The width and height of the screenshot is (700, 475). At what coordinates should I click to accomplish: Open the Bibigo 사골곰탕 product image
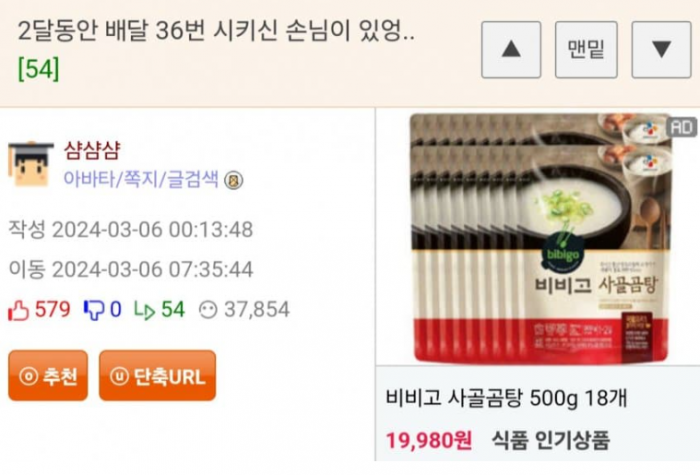point(542,238)
